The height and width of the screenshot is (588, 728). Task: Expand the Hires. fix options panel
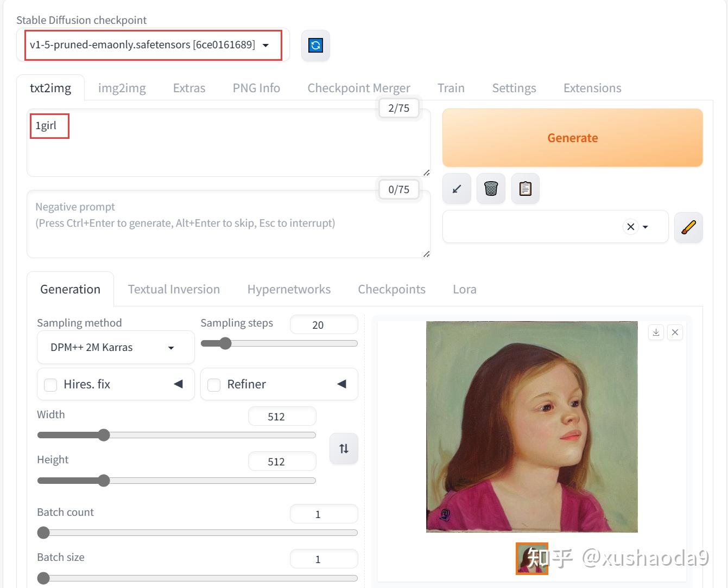(178, 384)
